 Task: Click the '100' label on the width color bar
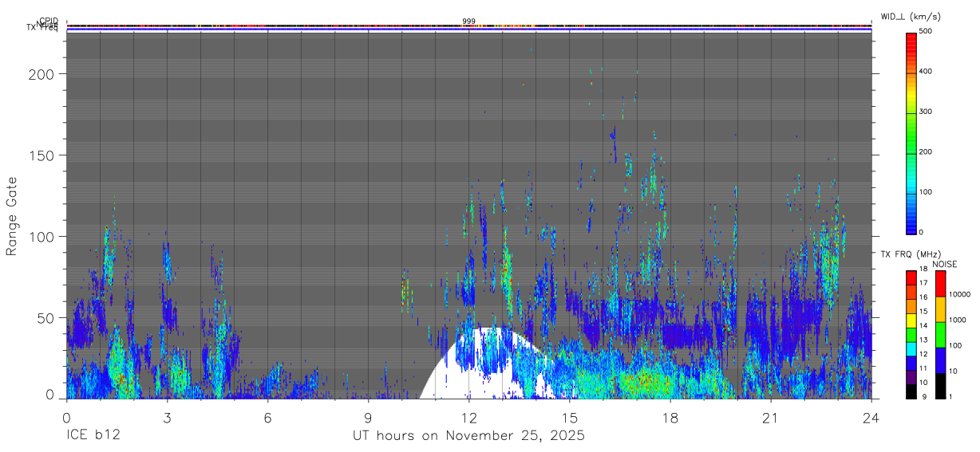pyautogui.click(x=927, y=192)
